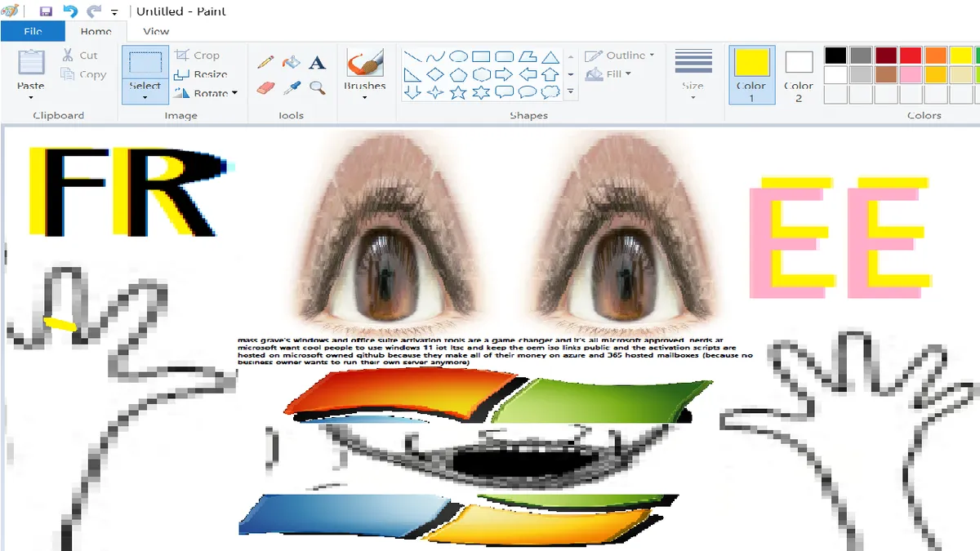Crop the image to selection
This screenshot has height=551, width=980.
pyautogui.click(x=197, y=56)
